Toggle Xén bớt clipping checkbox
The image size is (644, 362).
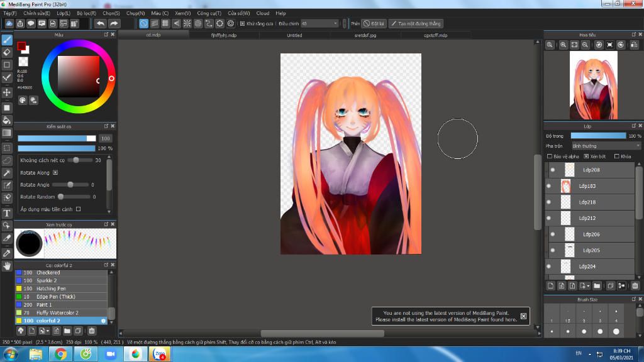point(586,156)
